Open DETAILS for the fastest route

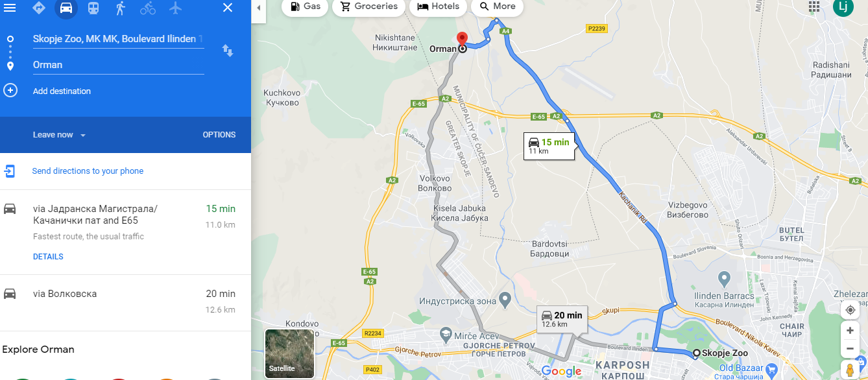[x=48, y=257]
